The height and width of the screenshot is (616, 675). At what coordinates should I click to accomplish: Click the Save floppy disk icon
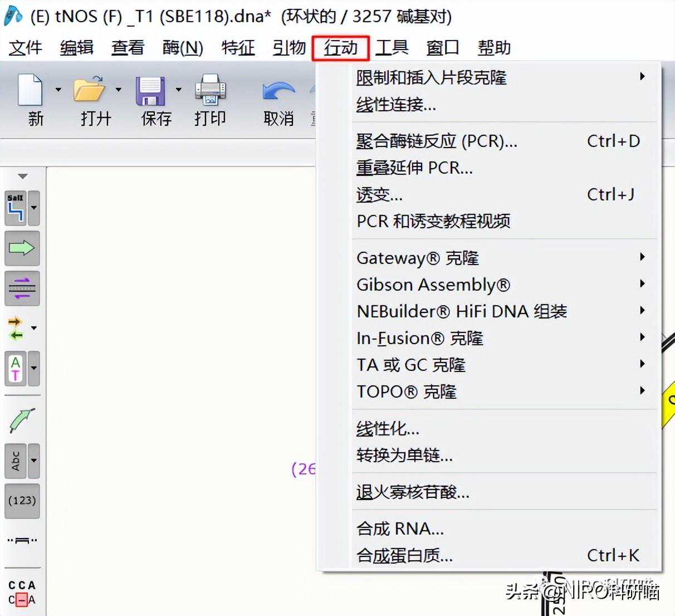point(150,90)
